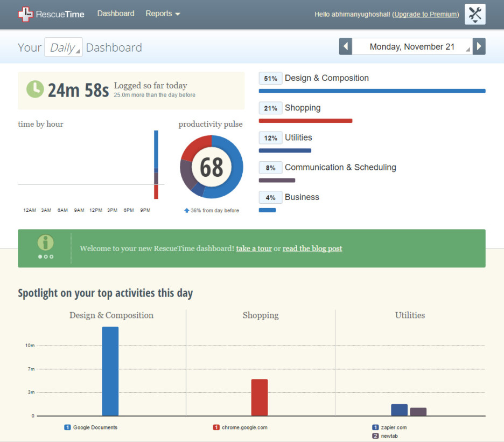The width and height of the screenshot is (504, 442).
Task: Click the Design & Composition spotlight heading
Action: coord(111,315)
